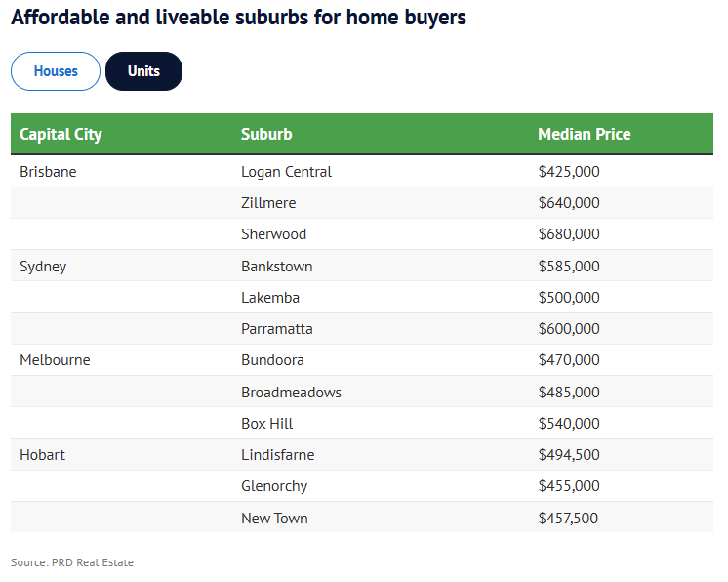The height and width of the screenshot is (582, 728).
Task: Click the Parramatta suburb entry
Action: pyautogui.click(x=276, y=329)
